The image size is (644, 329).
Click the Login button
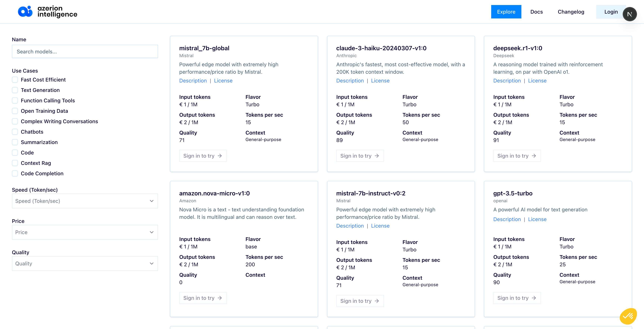[611, 12]
